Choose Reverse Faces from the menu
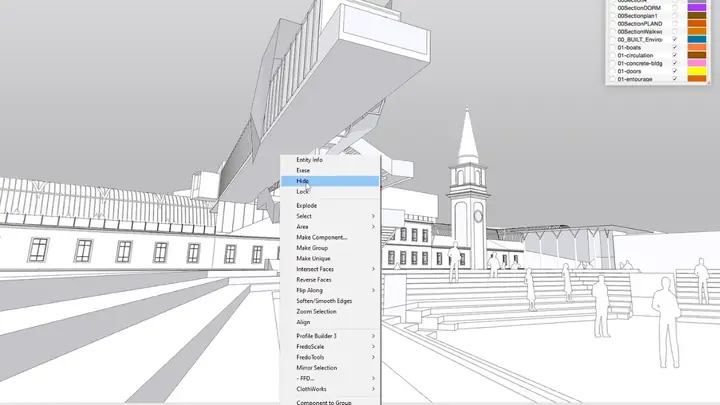 point(330,280)
